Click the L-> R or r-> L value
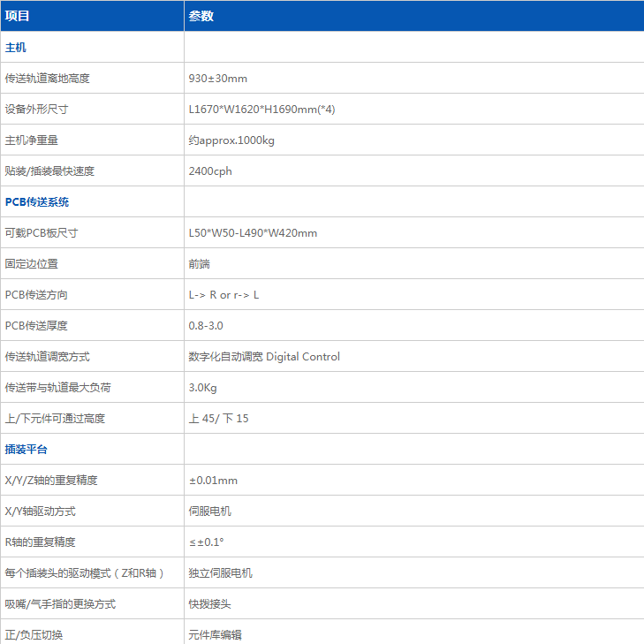 click(224, 295)
